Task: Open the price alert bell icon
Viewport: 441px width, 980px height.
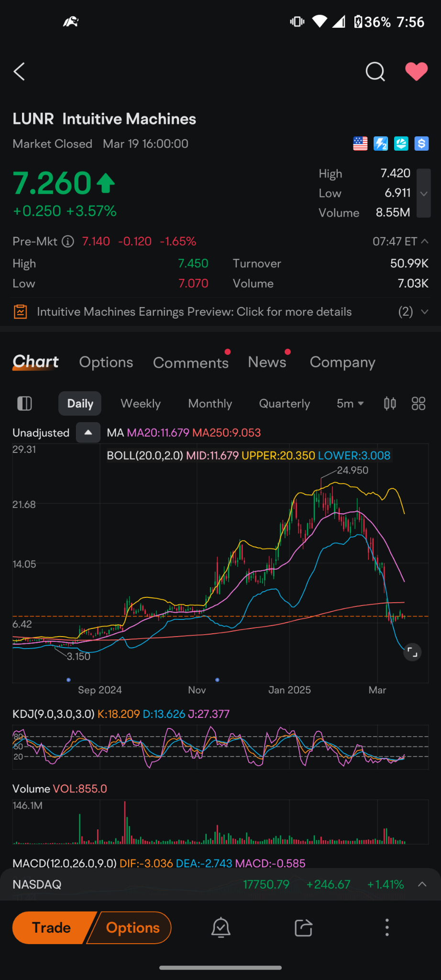Action: pyautogui.click(x=221, y=928)
